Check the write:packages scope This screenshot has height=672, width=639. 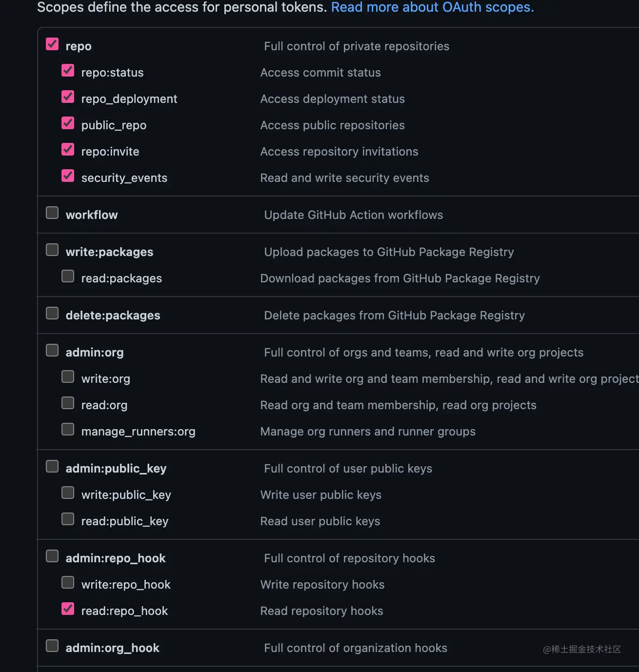[x=52, y=250]
